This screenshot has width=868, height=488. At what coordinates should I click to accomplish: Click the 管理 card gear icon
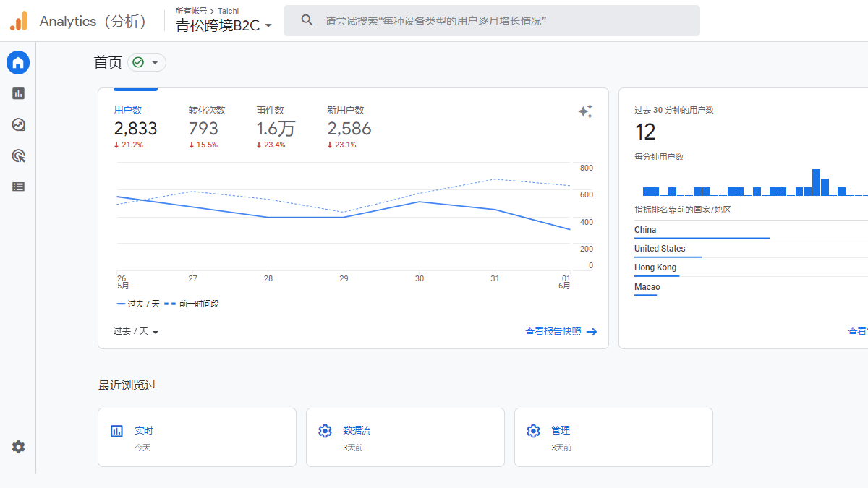coord(533,431)
